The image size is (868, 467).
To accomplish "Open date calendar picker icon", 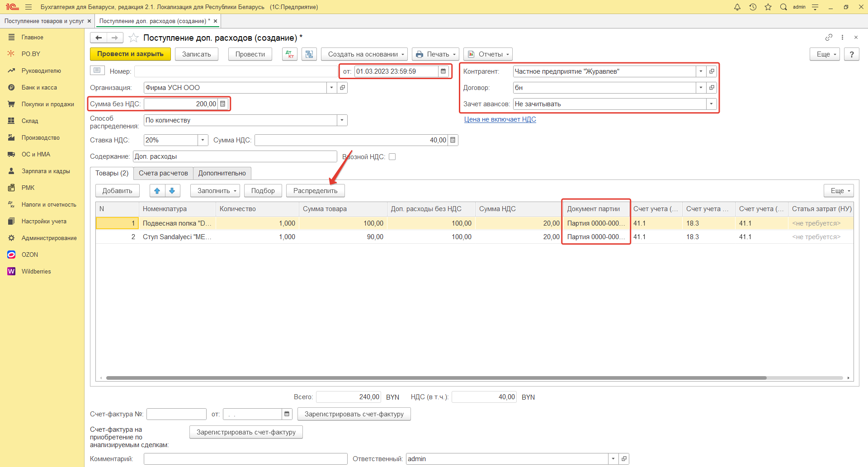I will (x=443, y=71).
